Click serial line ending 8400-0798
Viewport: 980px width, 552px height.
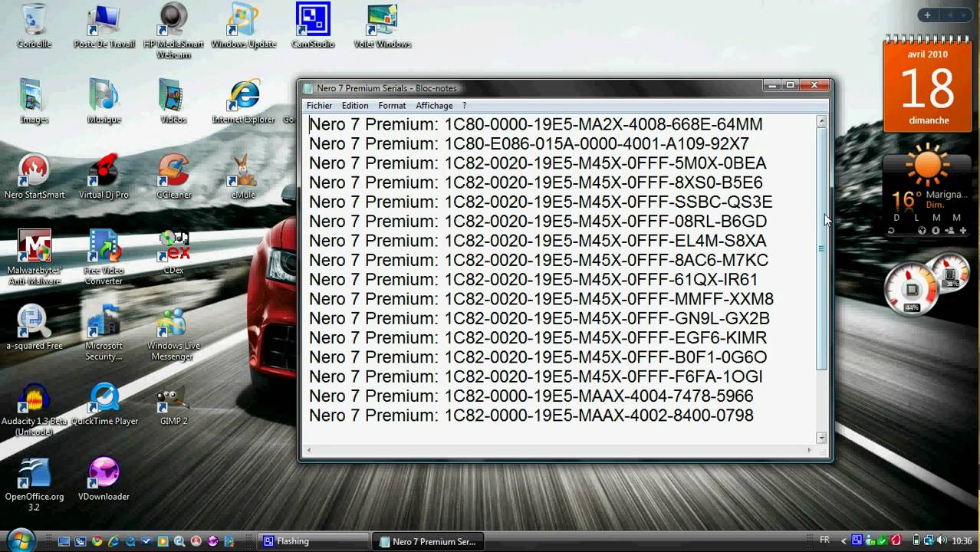(x=531, y=416)
